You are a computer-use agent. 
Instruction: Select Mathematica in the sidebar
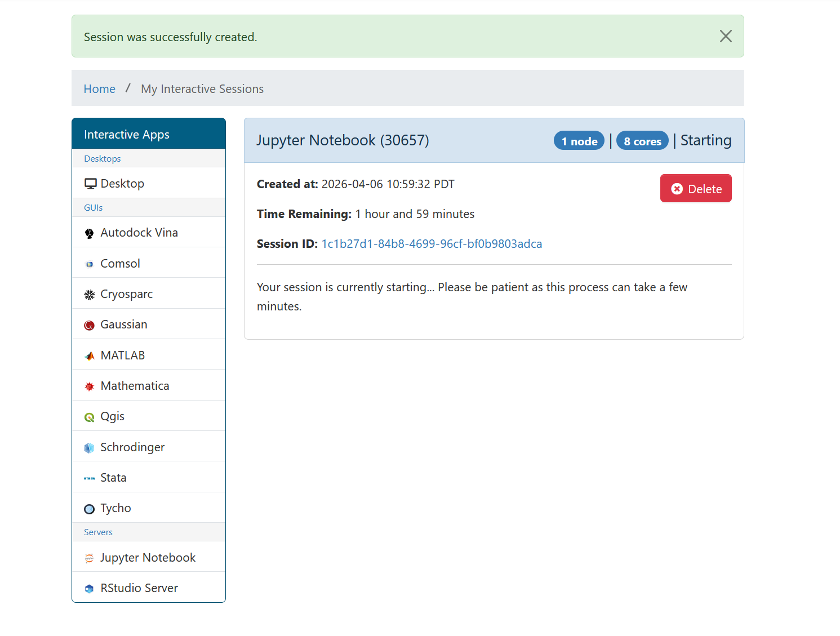[149, 385]
